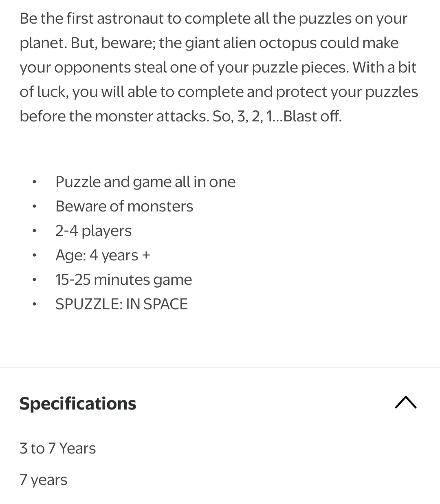Tap the Specifications heading
Image resolution: width=440 pixels, height=504 pixels.
pyautogui.click(x=78, y=403)
